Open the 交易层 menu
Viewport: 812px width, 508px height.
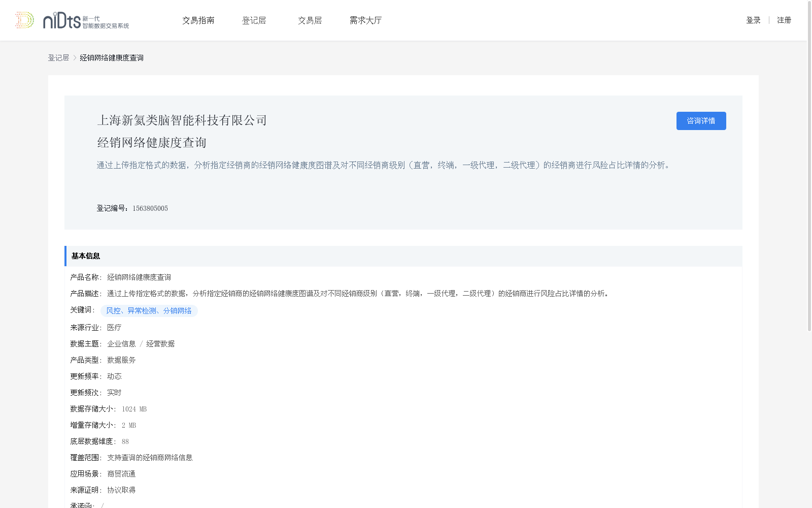pyautogui.click(x=310, y=20)
